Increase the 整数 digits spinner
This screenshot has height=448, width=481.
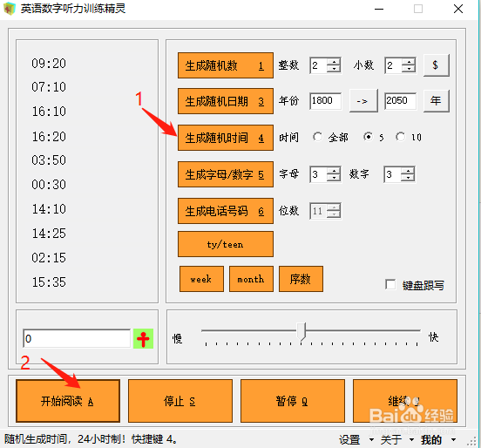pos(334,61)
